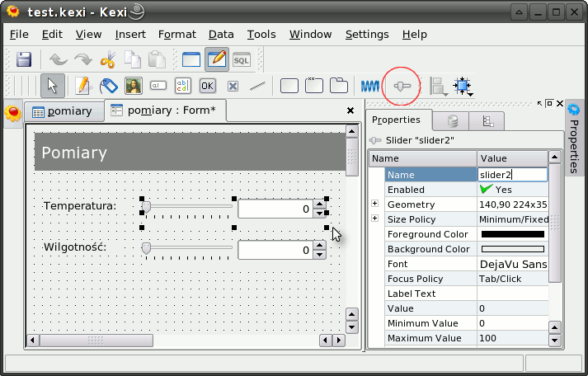This screenshot has height=376, width=588.
Task: Expand the Size Policy property row
Action: (x=375, y=219)
